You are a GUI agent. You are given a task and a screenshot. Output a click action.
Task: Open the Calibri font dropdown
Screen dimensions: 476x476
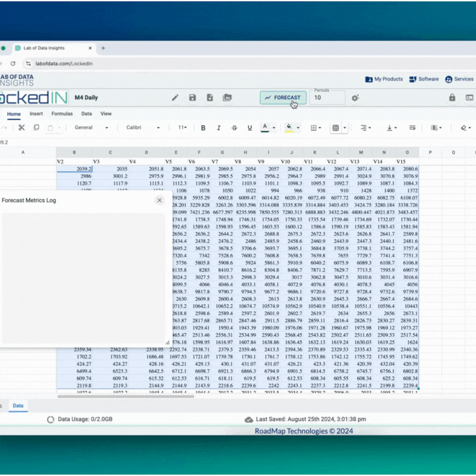(143, 127)
